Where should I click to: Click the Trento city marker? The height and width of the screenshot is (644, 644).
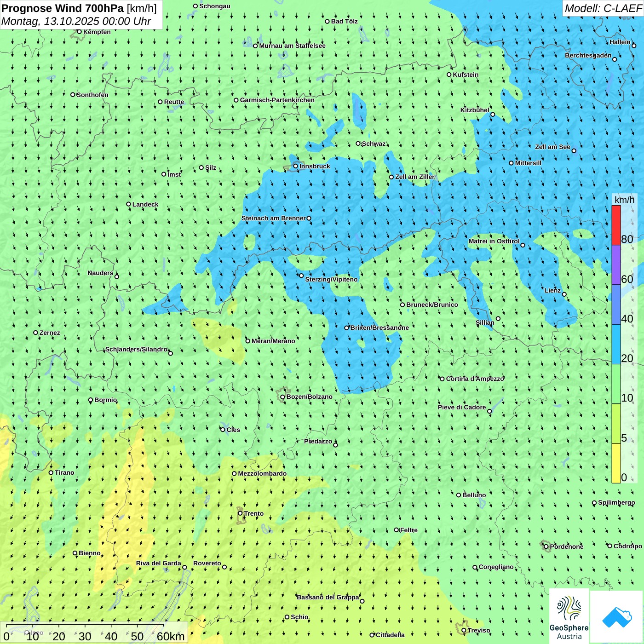click(240, 513)
